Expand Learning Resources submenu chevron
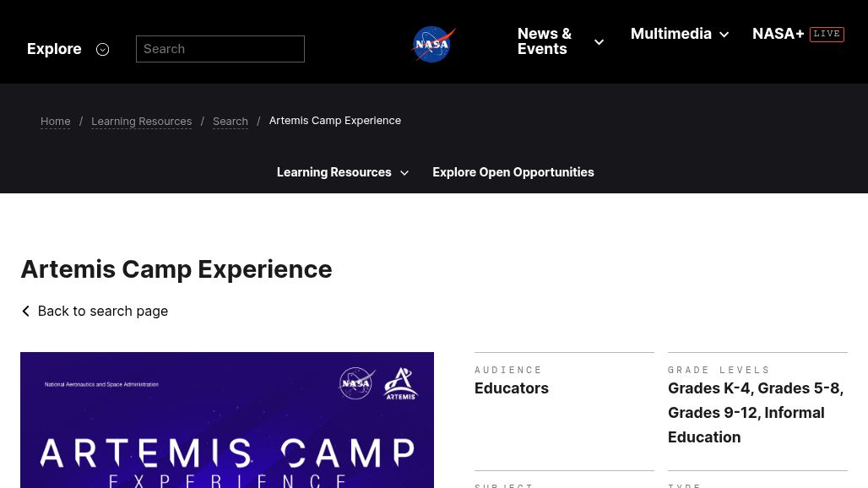 point(404,172)
